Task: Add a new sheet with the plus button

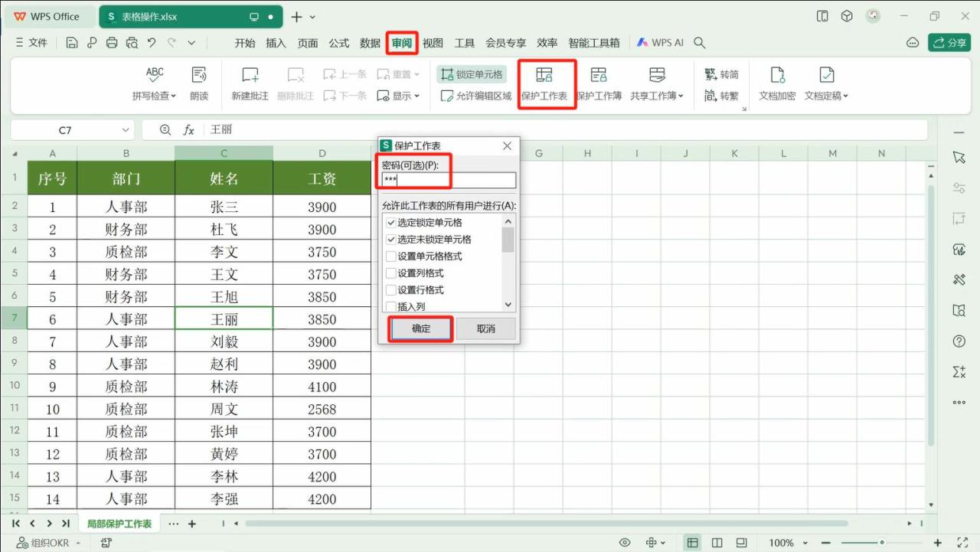Action: click(192, 524)
